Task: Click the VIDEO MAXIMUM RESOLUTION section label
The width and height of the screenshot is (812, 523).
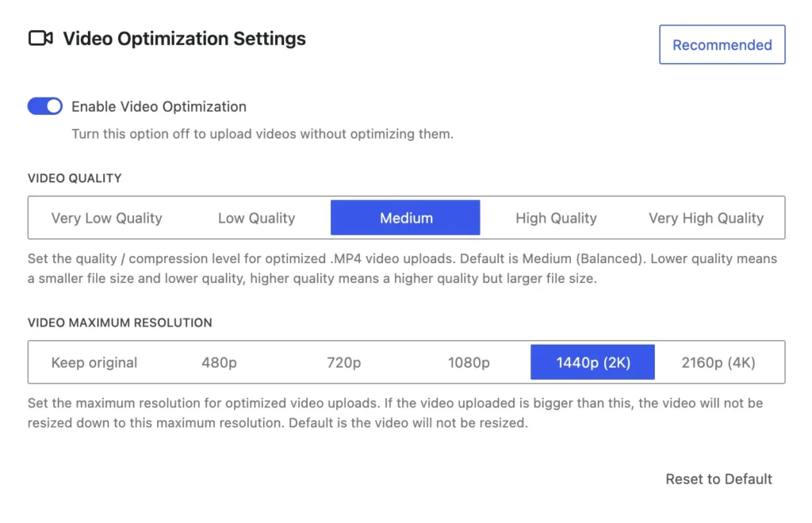Action: point(120,323)
